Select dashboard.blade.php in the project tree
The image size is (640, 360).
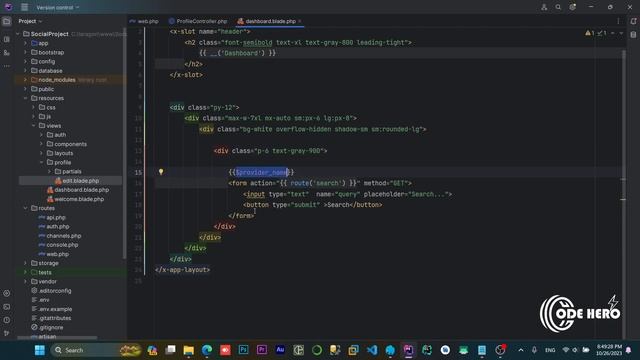(78, 190)
